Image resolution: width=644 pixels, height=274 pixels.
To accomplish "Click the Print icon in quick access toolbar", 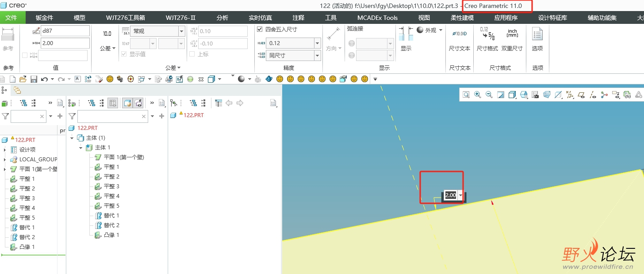I will coord(170,79).
